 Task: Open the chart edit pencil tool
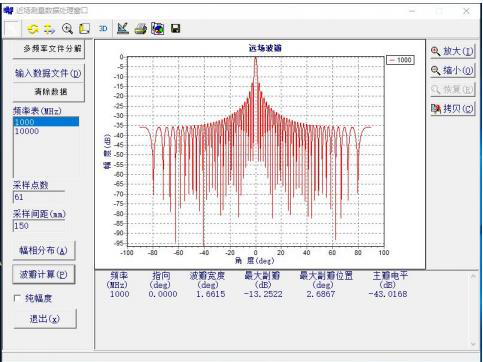point(123,29)
